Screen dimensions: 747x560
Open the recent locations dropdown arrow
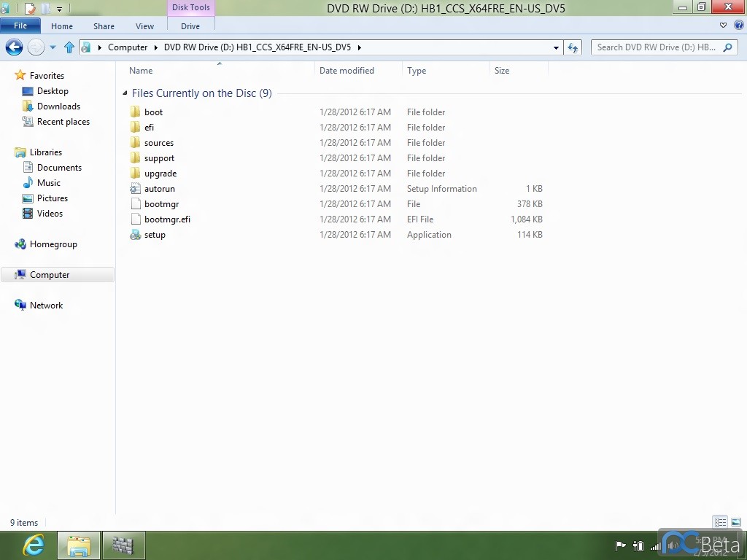click(x=53, y=47)
